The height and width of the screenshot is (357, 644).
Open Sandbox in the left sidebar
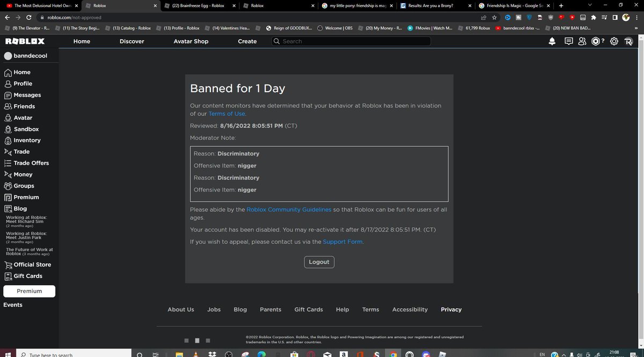pos(21,129)
